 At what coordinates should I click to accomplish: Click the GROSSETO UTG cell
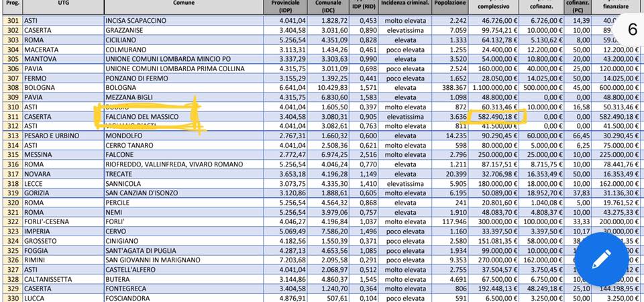pyautogui.click(x=63, y=241)
